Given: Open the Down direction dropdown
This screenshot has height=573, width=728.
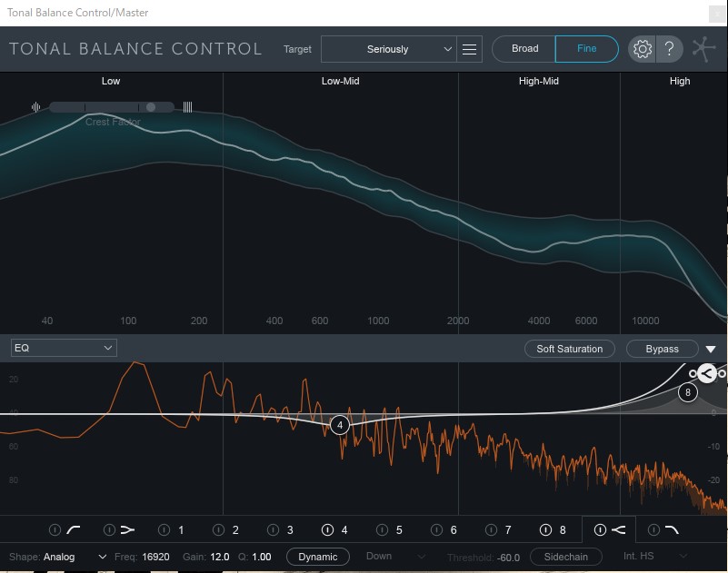Looking at the screenshot, I should [x=395, y=556].
